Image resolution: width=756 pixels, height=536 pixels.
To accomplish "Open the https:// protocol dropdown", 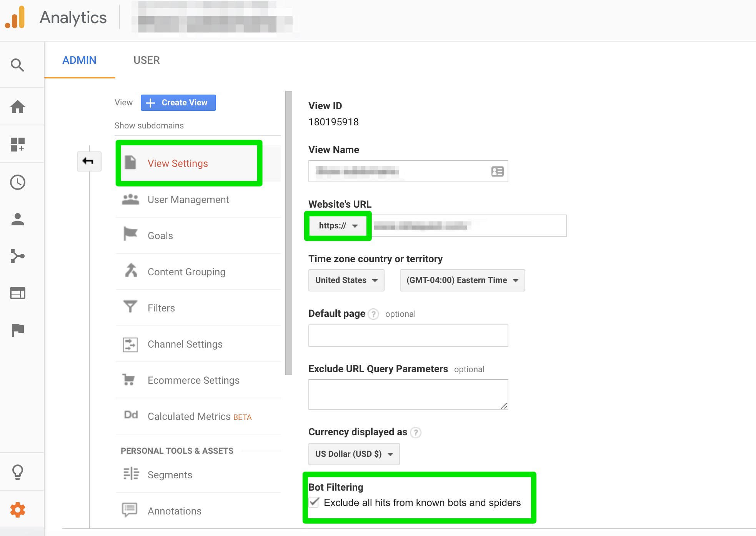I will pyautogui.click(x=338, y=226).
